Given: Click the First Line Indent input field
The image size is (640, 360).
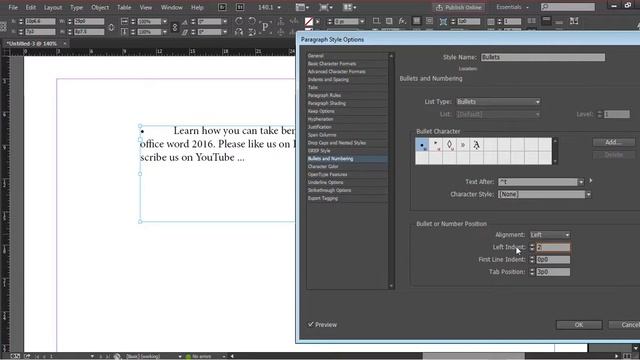Looking at the screenshot, I should pos(553,260).
